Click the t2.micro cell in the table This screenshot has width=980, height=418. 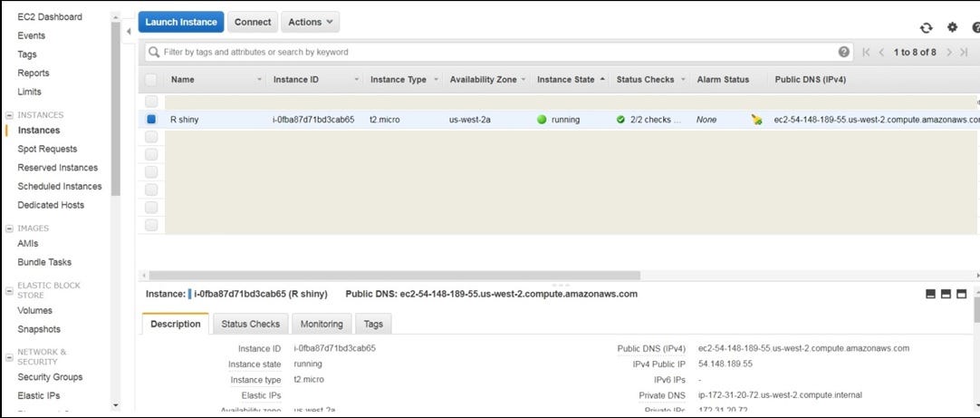click(x=384, y=120)
